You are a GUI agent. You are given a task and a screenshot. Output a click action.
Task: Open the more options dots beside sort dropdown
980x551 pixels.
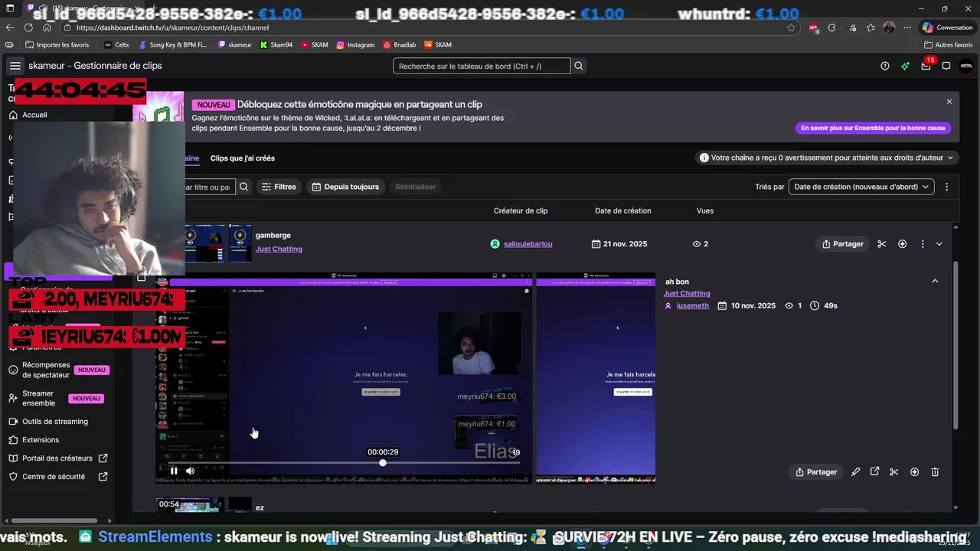pos(946,187)
